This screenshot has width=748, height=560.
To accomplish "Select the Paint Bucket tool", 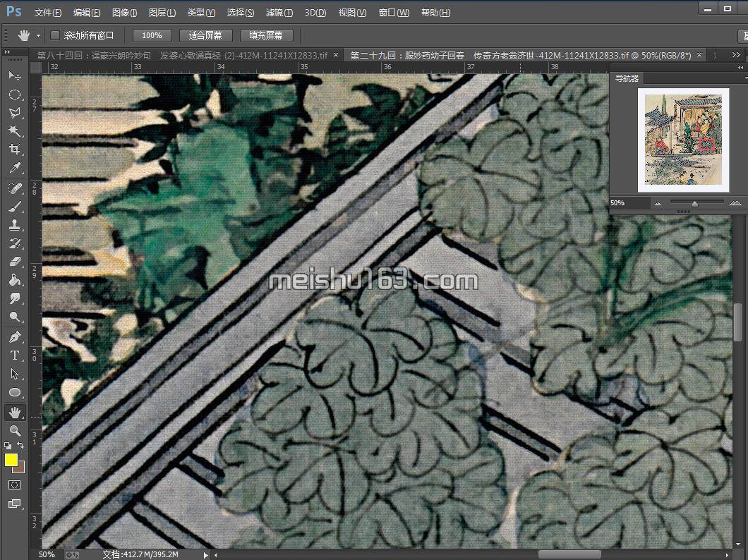I will pos(15,280).
